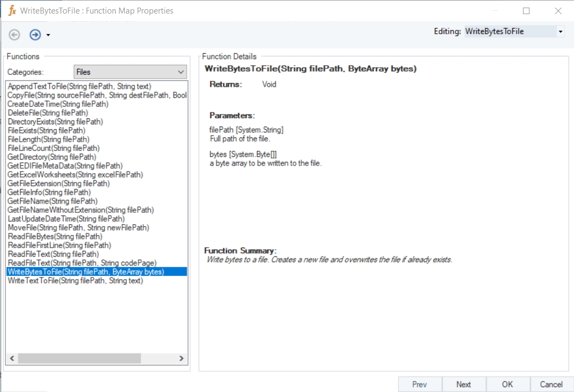Screen dimensions: 574x392
Task: Expand the Editing function dropdown
Action: point(560,31)
